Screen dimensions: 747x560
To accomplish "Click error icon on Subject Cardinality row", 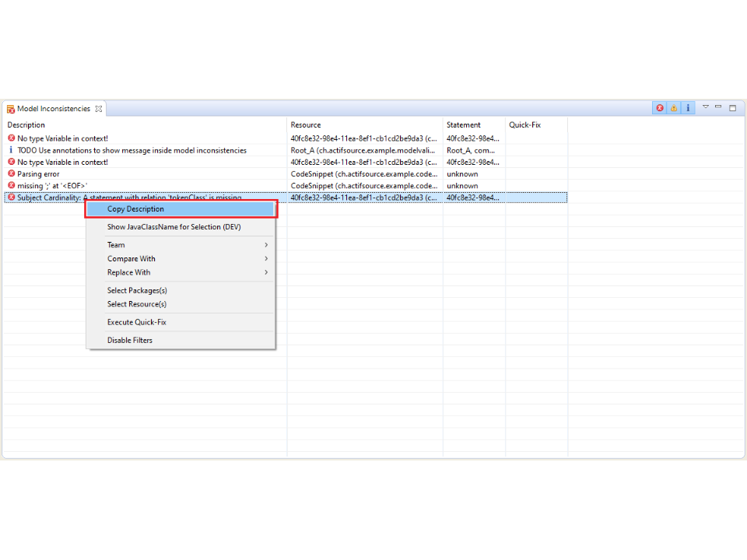I will pos(12,198).
